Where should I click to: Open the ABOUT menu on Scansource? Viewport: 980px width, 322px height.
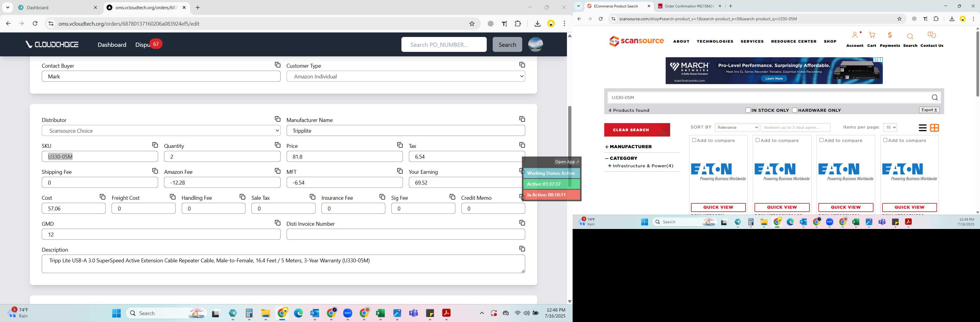click(681, 41)
